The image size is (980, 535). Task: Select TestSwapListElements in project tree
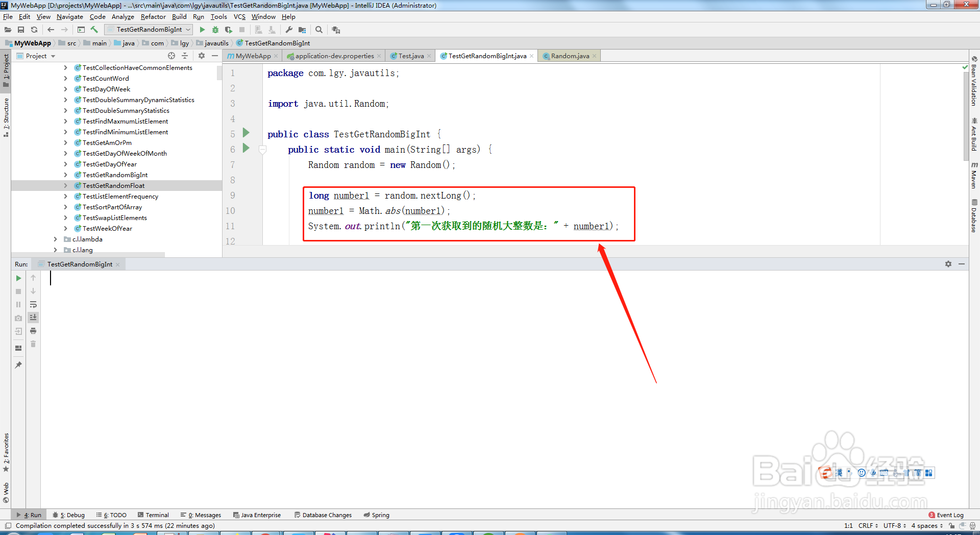115,217
